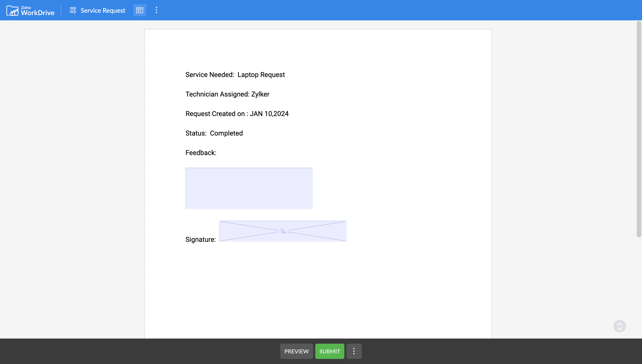Click the "Request Created on : JAN 10,2024" line
The height and width of the screenshot is (364, 642).
pyautogui.click(x=237, y=114)
